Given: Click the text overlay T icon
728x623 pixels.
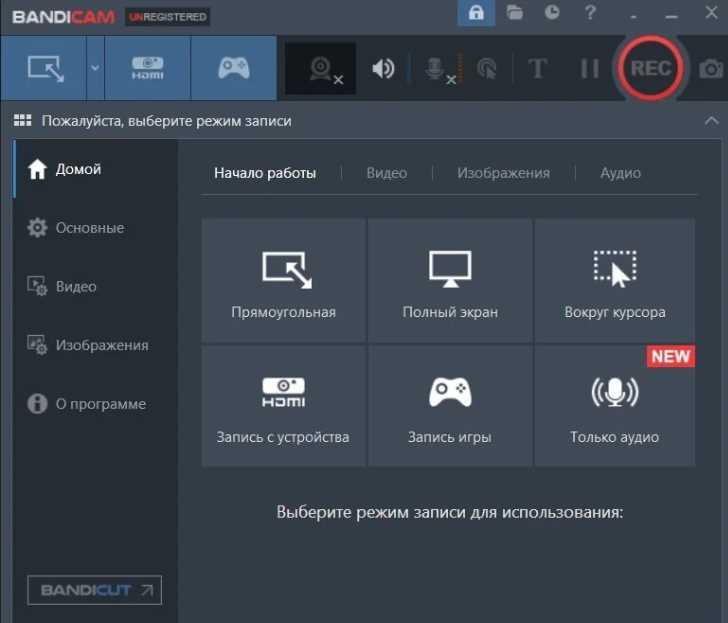Looking at the screenshot, I should (x=538, y=69).
